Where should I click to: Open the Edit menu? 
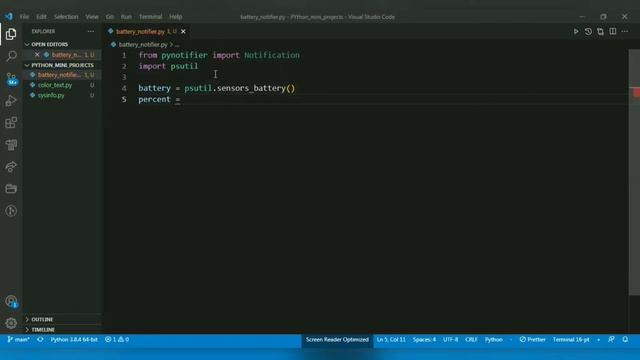pos(41,17)
